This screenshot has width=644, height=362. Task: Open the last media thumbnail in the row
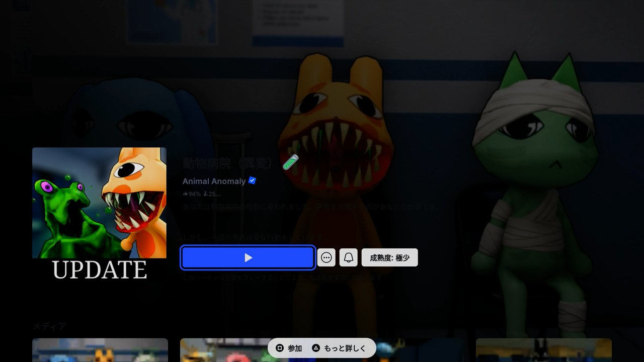tap(544, 350)
